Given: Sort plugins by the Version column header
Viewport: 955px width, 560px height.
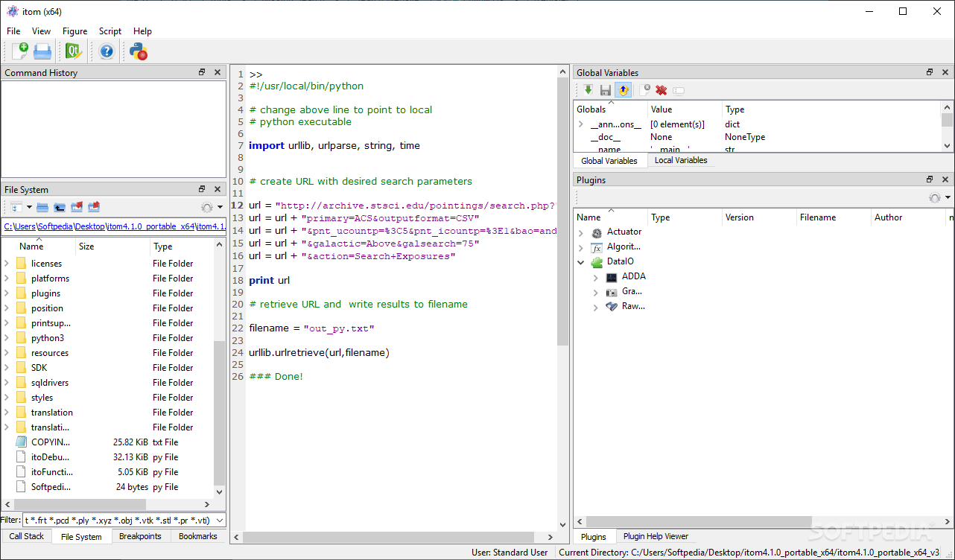Looking at the screenshot, I should (759, 217).
